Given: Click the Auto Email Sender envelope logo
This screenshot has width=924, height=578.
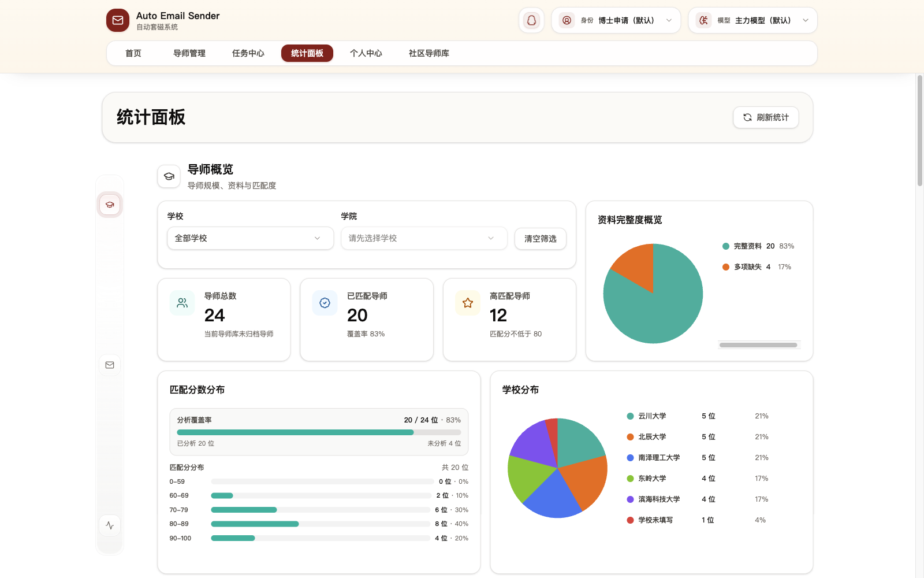Looking at the screenshot, I should [118, 20].
